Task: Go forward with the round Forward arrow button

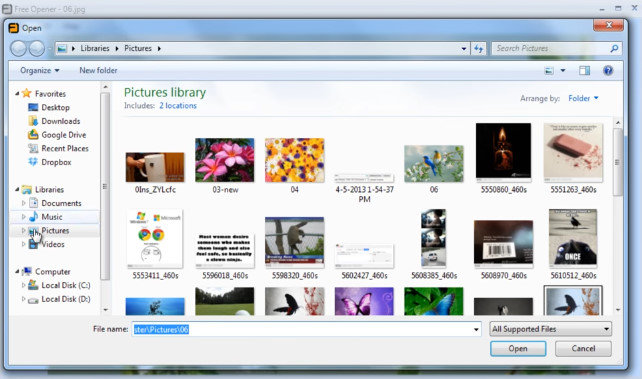Action: click(36, 49)
